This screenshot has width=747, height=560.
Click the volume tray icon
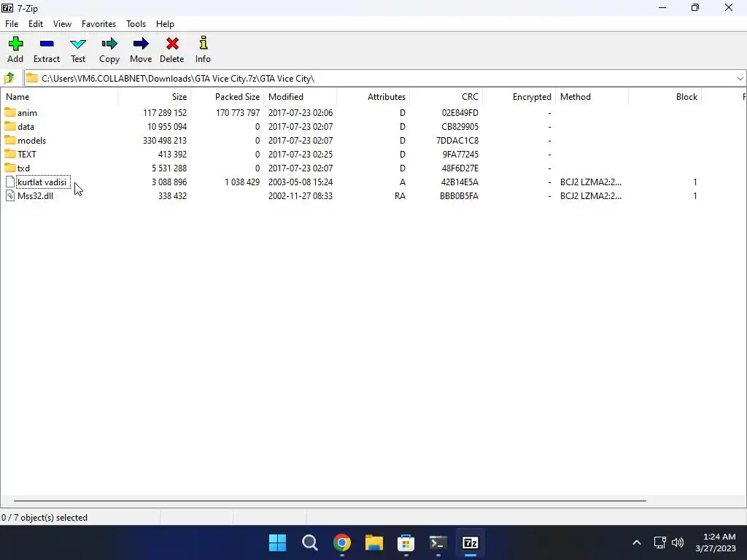coord(678,542)
